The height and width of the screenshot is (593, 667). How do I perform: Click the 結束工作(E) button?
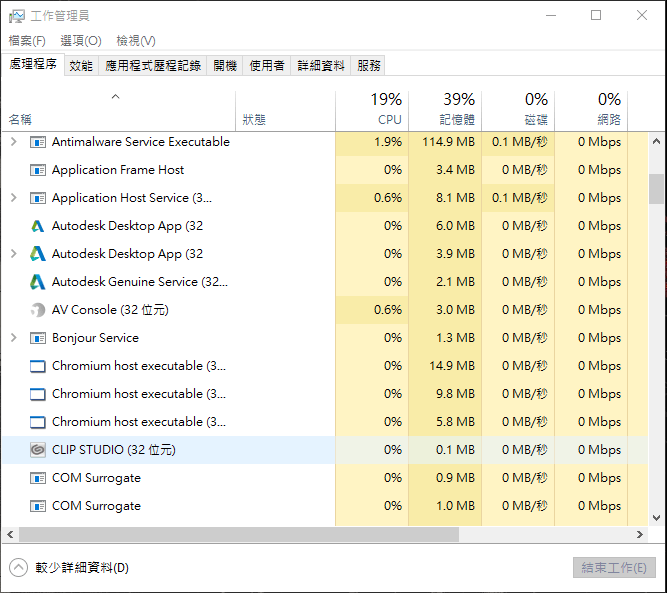click(x=614, y=568)
